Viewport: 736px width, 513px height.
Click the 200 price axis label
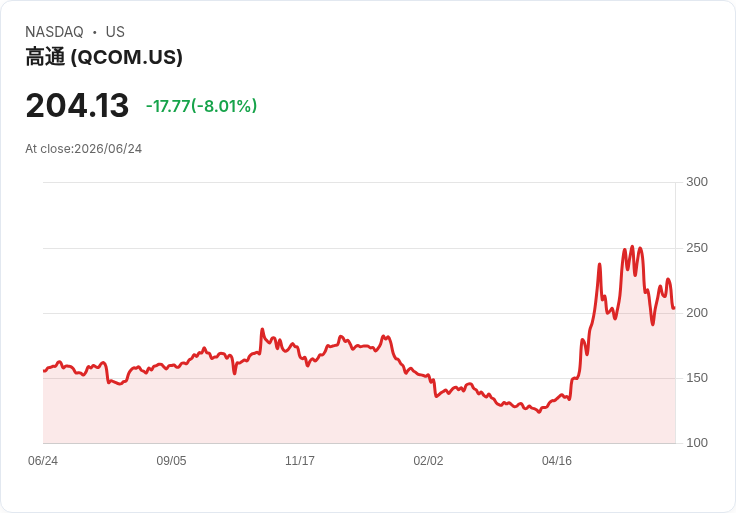tap(697, 313)
